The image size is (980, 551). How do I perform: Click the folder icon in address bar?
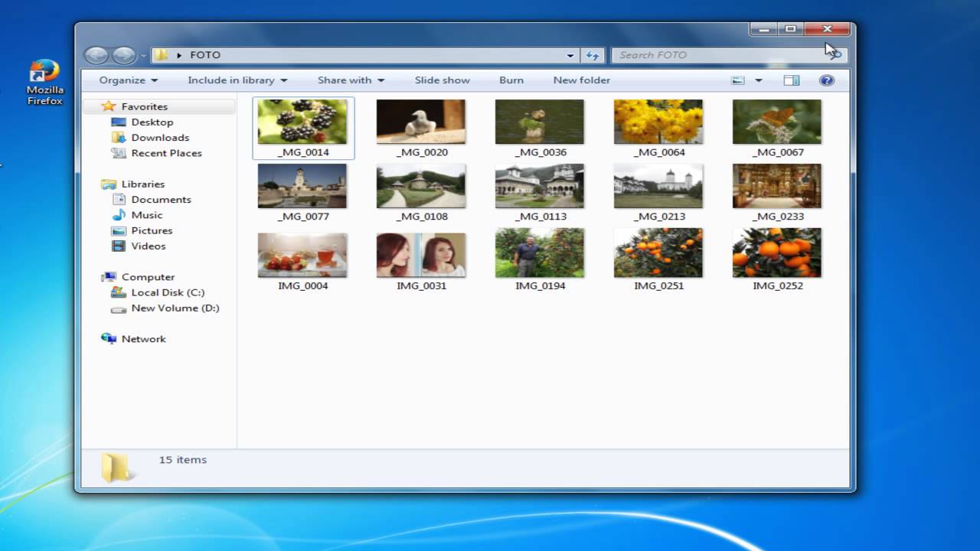click(162, 55)
